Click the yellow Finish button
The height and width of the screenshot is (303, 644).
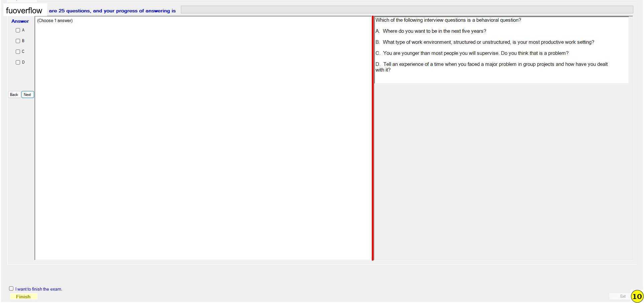click(x=23, y=297)
